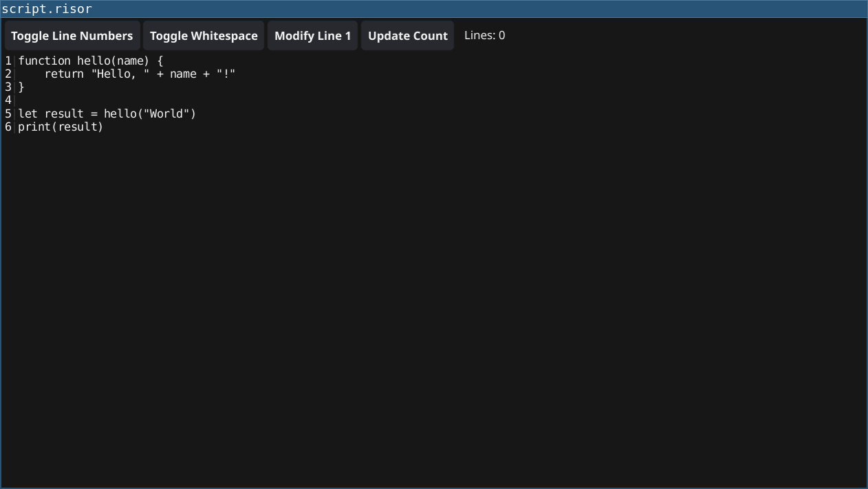Click line number 3 in gutter
The height and width of the screenshot is (489, 868).
8,87
